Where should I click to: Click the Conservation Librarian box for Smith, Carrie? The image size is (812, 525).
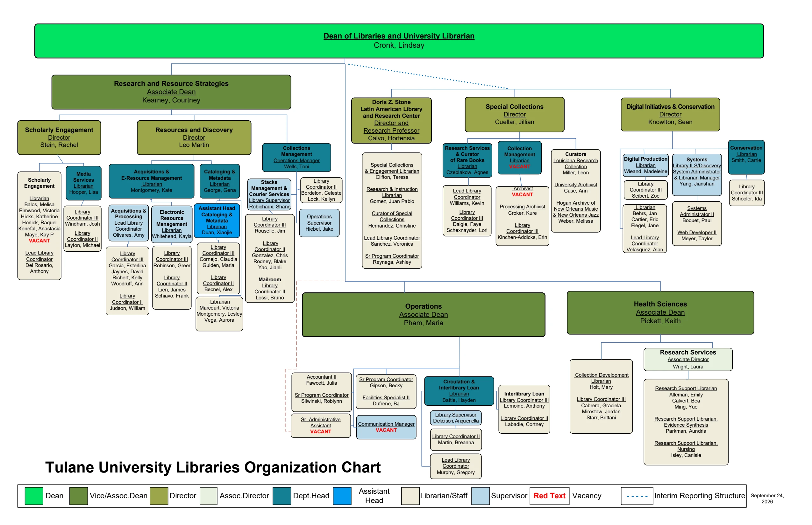pos(746,157)
